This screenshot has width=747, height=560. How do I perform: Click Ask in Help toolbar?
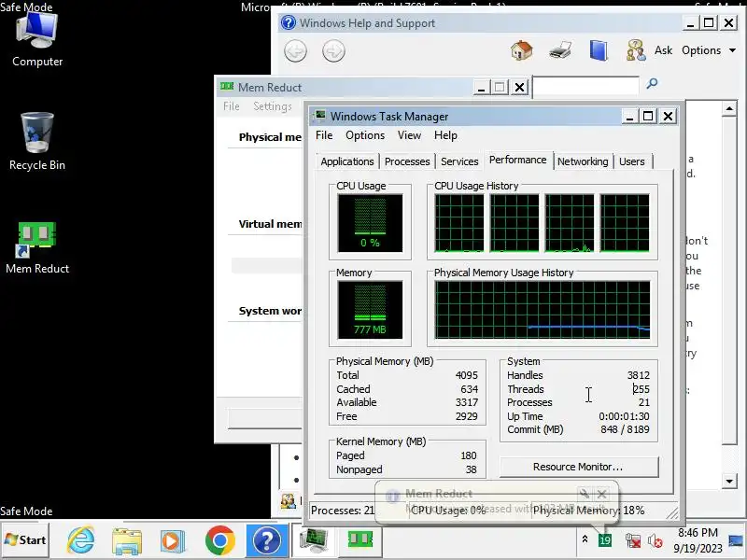coord(663,50)
